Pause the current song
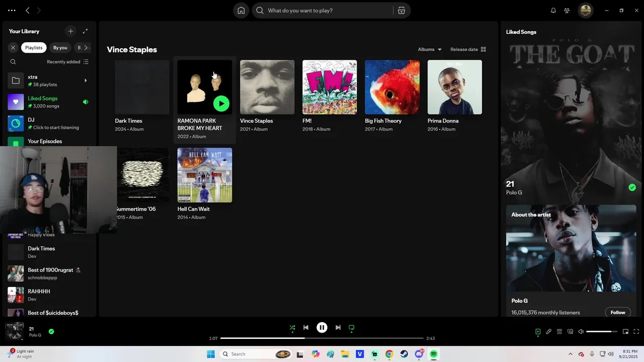The height and width of the screenshot is (362, 644). [x=322, y=328]
